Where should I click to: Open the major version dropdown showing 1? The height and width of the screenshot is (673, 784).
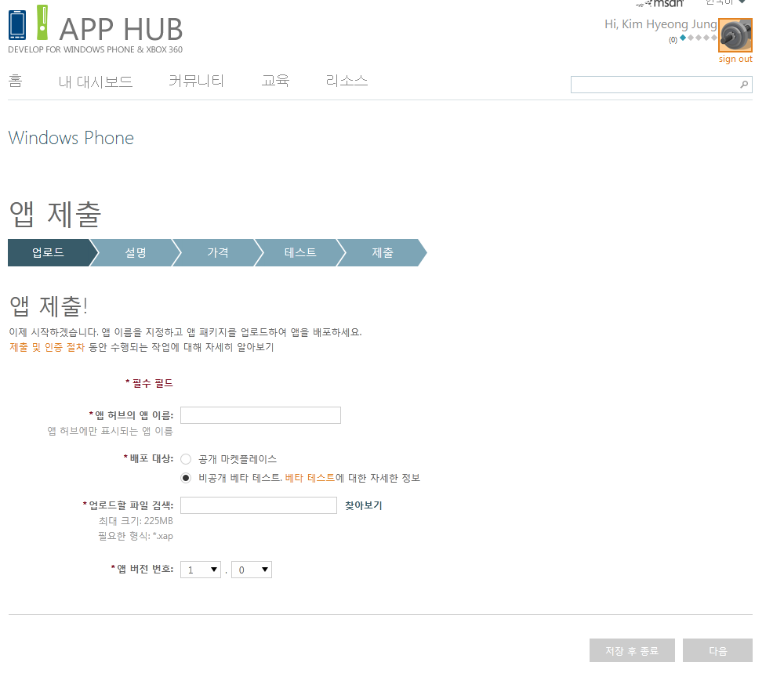coord(201,570)
